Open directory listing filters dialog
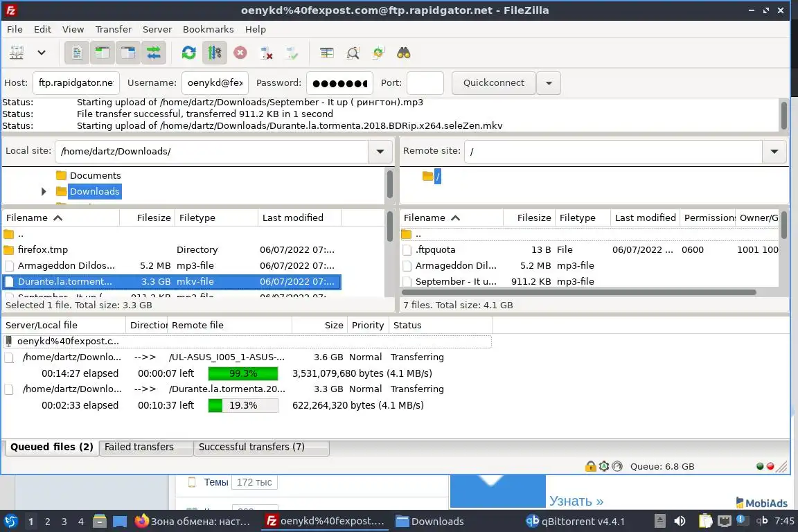The width and height of the screenshot is (798, 532). [x=327, y=53]
